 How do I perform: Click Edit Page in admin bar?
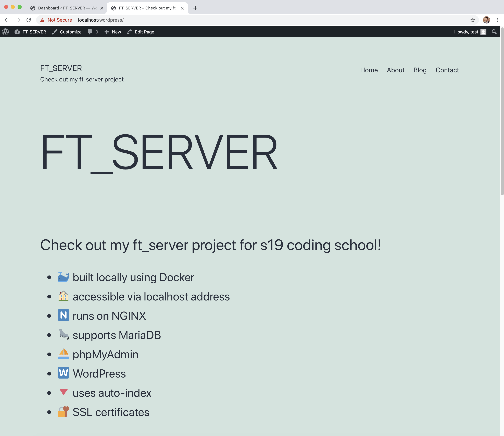pos(141,32)
